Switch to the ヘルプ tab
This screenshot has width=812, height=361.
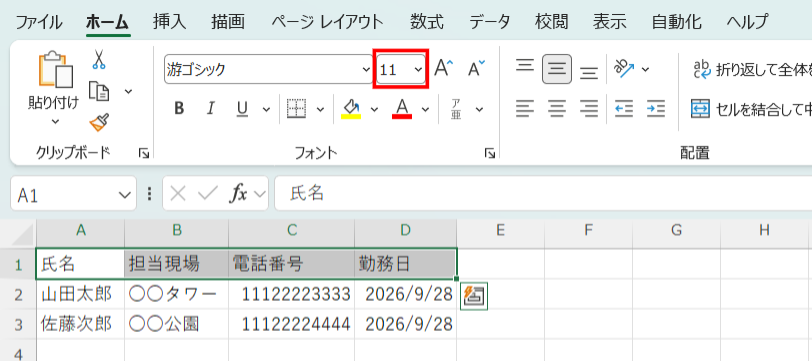click(747, 22)
